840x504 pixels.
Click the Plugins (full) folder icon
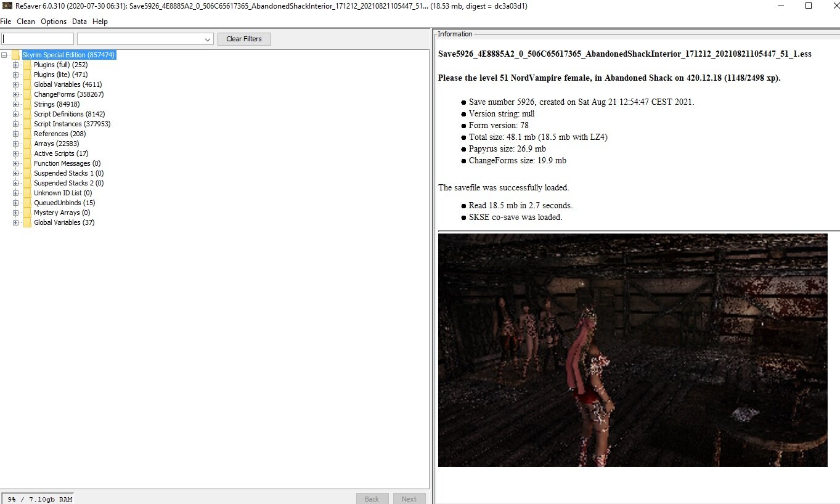coord(28,65)
